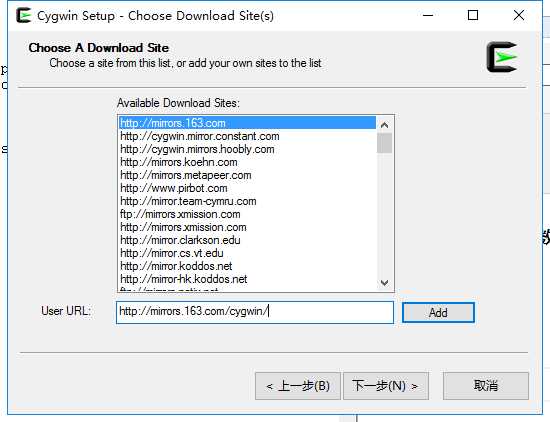Cancel setup with 取消 button
This screenshot has width=550, height=422.
pyautogui.click(x=486, y=386)
